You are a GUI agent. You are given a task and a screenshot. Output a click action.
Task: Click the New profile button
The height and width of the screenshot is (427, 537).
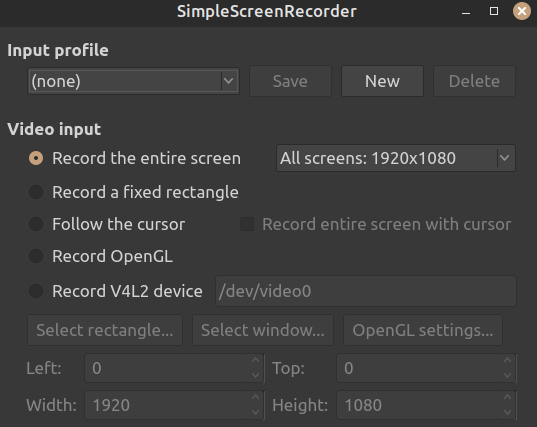[x=382, y=81]
